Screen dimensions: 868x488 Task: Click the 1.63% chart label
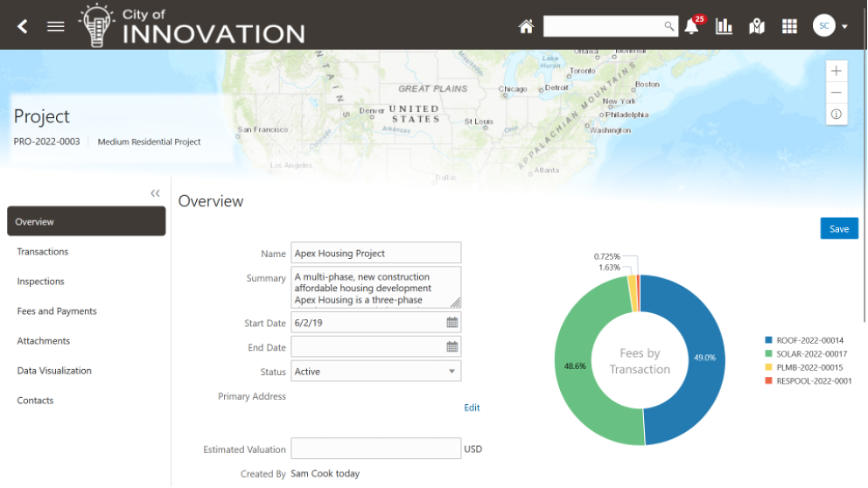[x=609, y=268]
